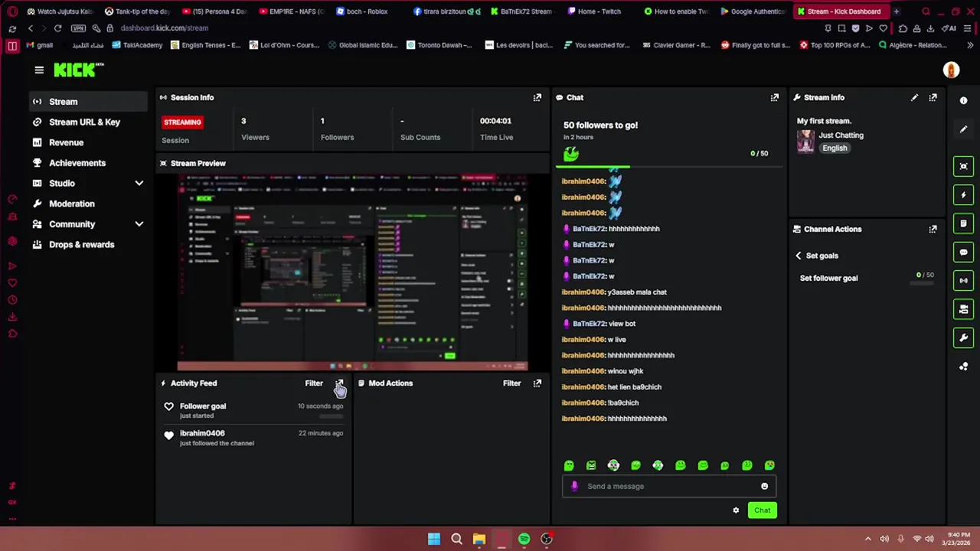Image resolution: width=980 pixels, height=551 pixels.
Task: Click BaTnEk72 'view bot' chat message
Action: coord(599,324)
